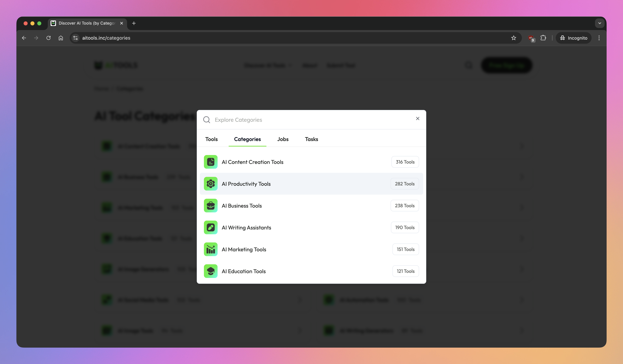623x364 pixels.
Task: Open Chrome's three-dot menu
Action: tap(599, 38)
